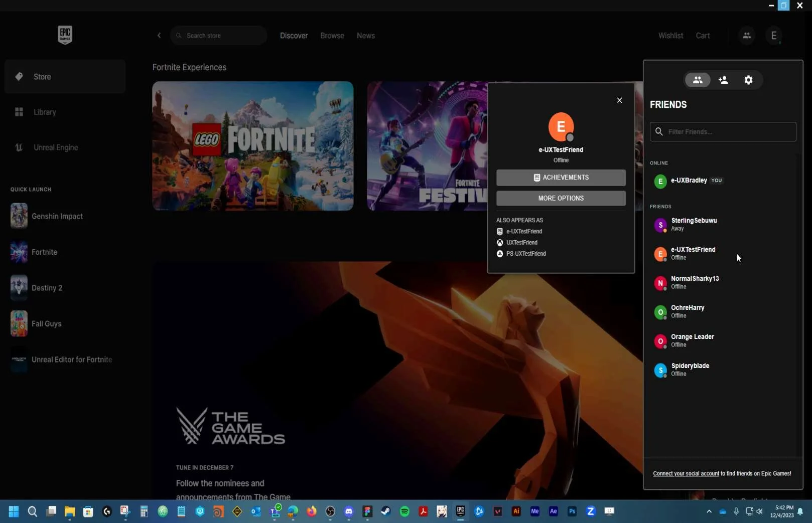Image resolution: width=812 pixels, height=523 pixels.
Task: Open Spotify from the taskbar
Action: (x=404, y=511)
